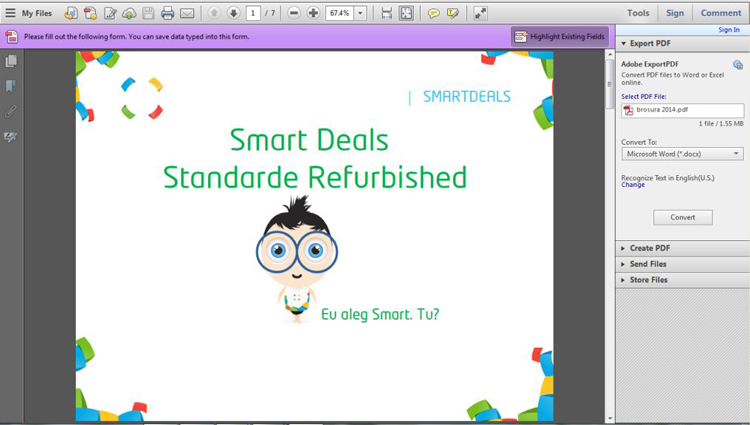
Task: Click the Convert button
Action: click(683, 217)
